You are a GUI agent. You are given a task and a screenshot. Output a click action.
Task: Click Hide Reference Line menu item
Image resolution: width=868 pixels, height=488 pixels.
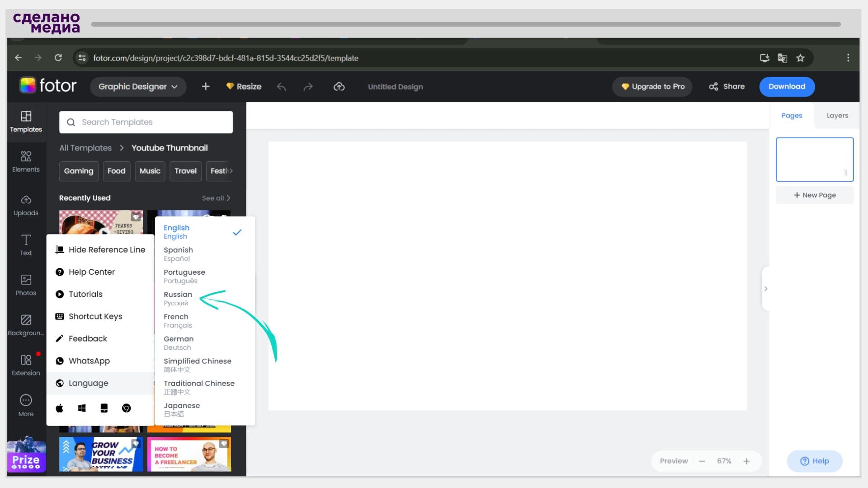100,250
